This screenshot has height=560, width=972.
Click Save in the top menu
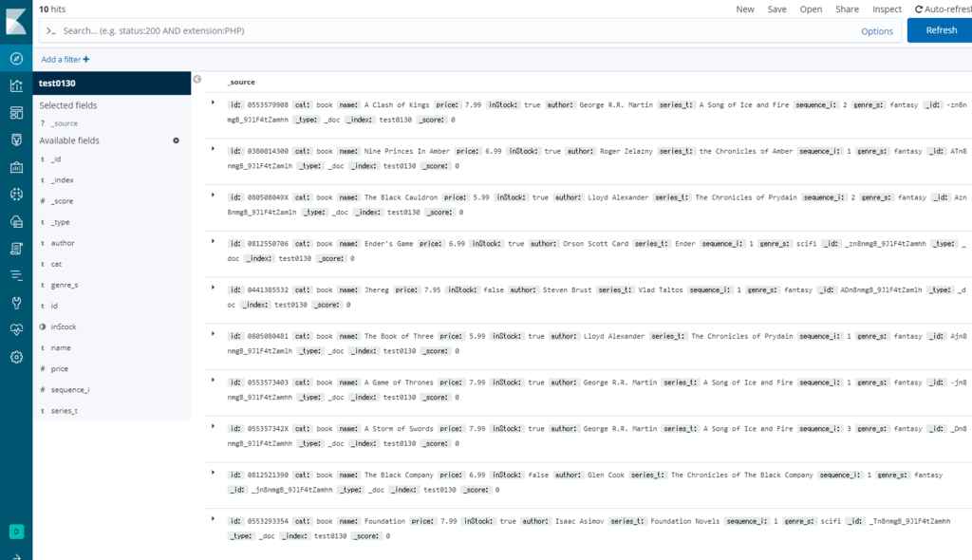point(776,9)
